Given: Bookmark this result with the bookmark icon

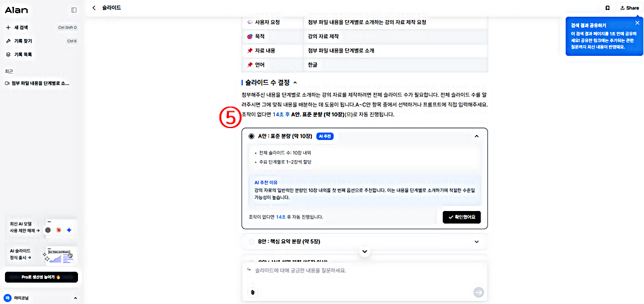Looking at the screenshot, I should coord(608,8).
